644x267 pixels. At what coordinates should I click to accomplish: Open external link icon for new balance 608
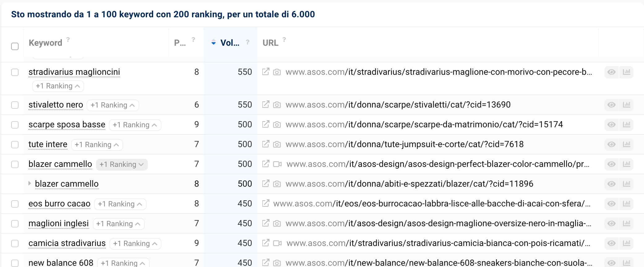[265, 263]
